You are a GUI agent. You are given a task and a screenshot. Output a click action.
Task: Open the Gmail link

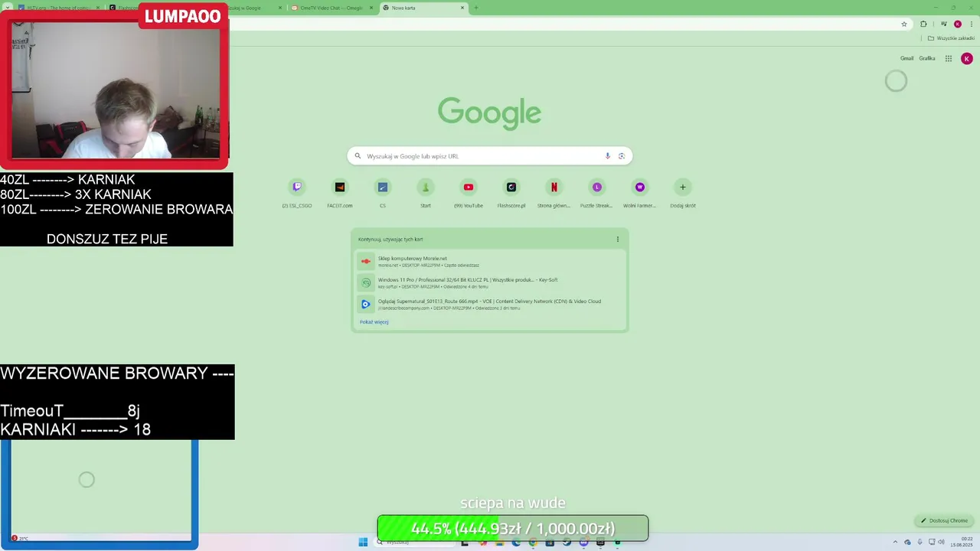[906, 58]
